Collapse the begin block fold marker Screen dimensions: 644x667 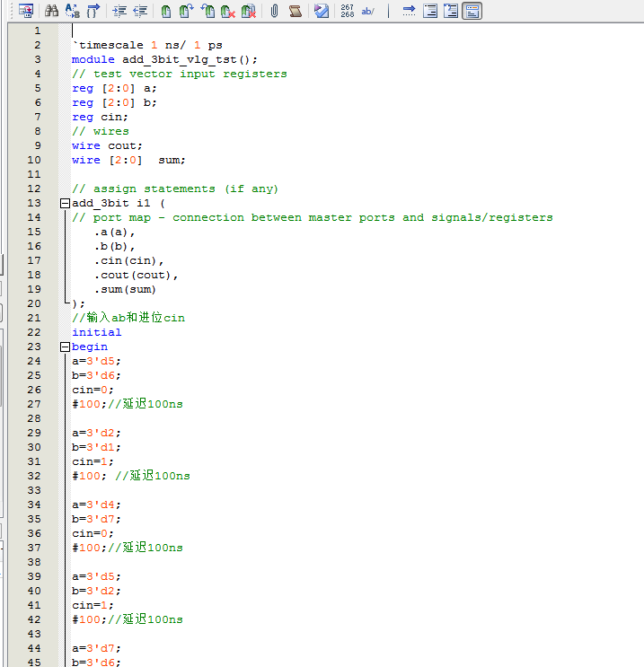pyautogui.click(x=65, y=347)
